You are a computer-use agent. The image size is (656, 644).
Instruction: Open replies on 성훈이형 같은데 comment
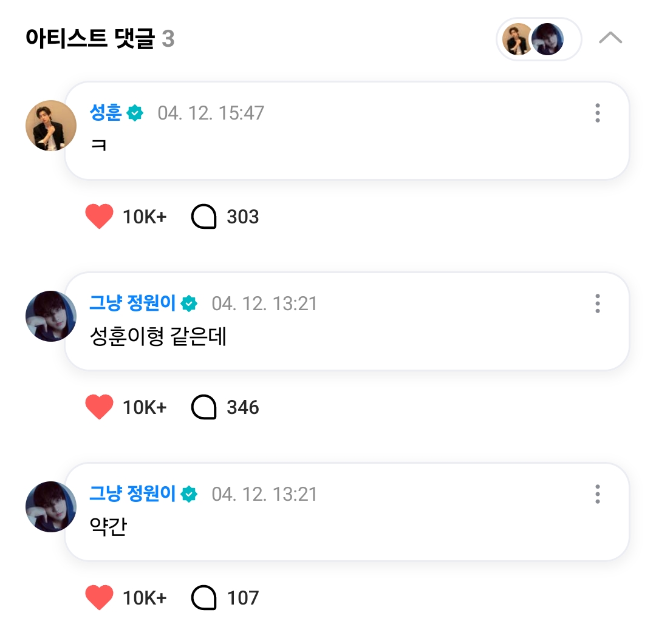204,407
